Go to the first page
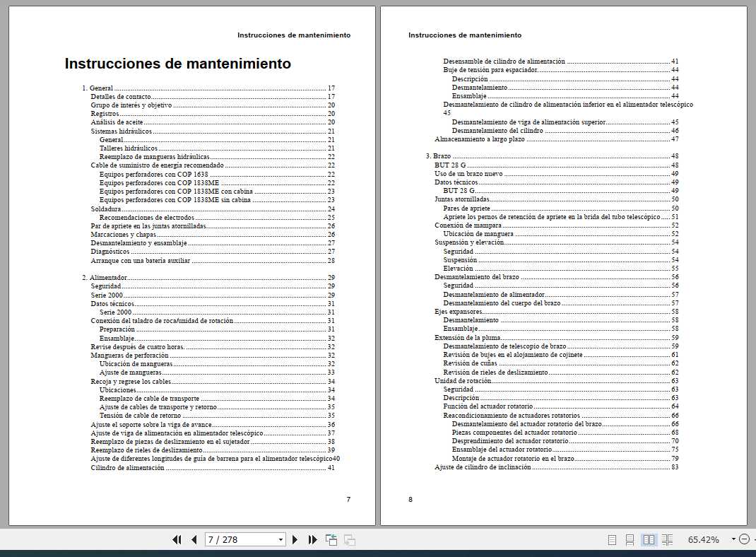Image resolution: width=756 pixels, height=557 pixels. pos(177,540)
